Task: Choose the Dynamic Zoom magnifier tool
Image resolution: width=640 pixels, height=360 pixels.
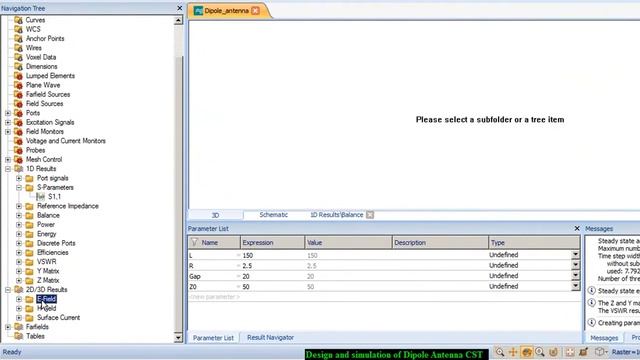Action: click(x=540, y=352)
